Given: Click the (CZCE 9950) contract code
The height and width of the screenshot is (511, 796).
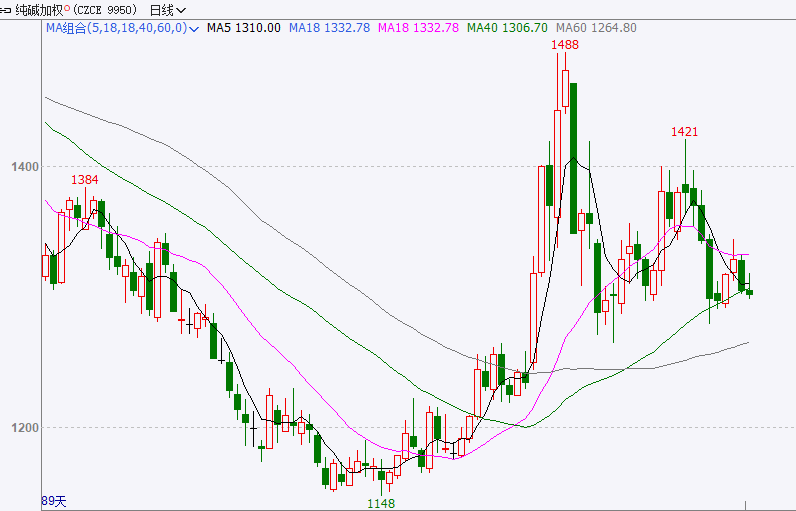Looking at the screenshot, I should click(105, 10).
